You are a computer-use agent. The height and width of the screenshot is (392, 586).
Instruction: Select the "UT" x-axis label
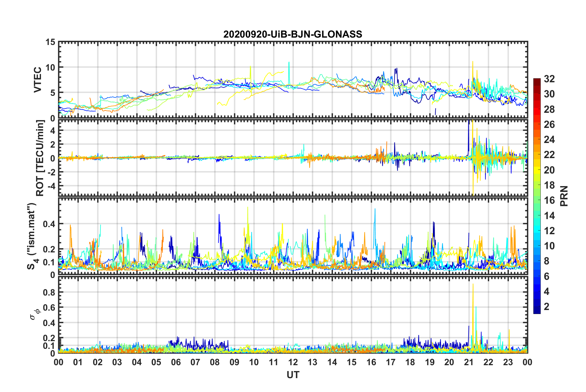pos(293,375)
